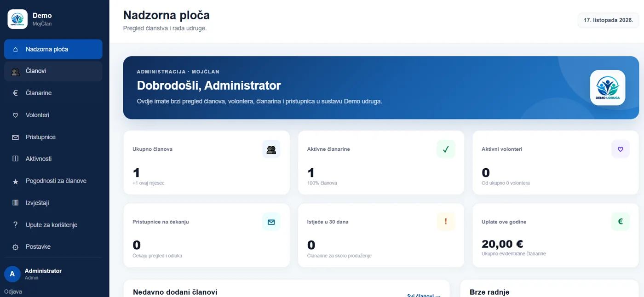Navigate to the Volonteri page
Image resolution: width=644 pixels, height=297 pixels.
click(53, 115)
